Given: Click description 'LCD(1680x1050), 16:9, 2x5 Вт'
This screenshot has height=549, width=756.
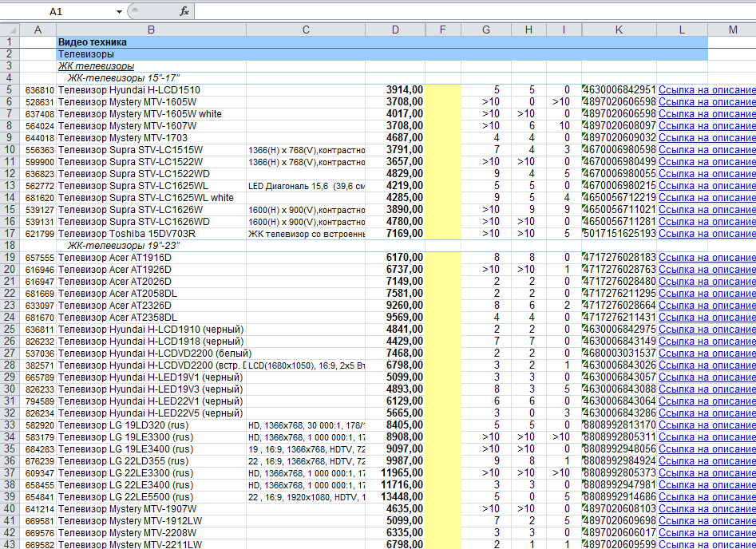Looking at the screenshot, I should (306, 365).
